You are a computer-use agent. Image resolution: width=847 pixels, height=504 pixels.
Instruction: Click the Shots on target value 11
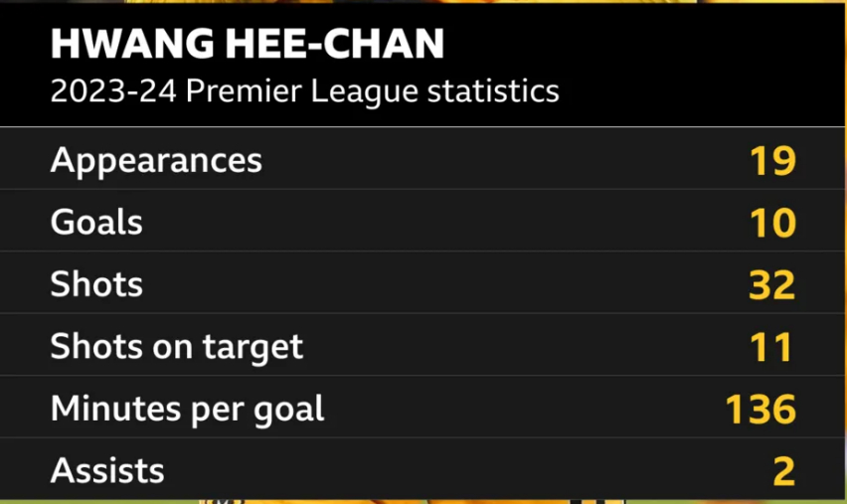(x=771, y=347)
